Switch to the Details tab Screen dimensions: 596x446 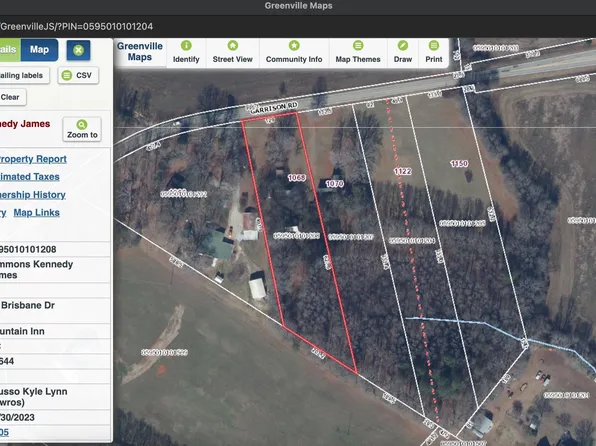(10, 50)
